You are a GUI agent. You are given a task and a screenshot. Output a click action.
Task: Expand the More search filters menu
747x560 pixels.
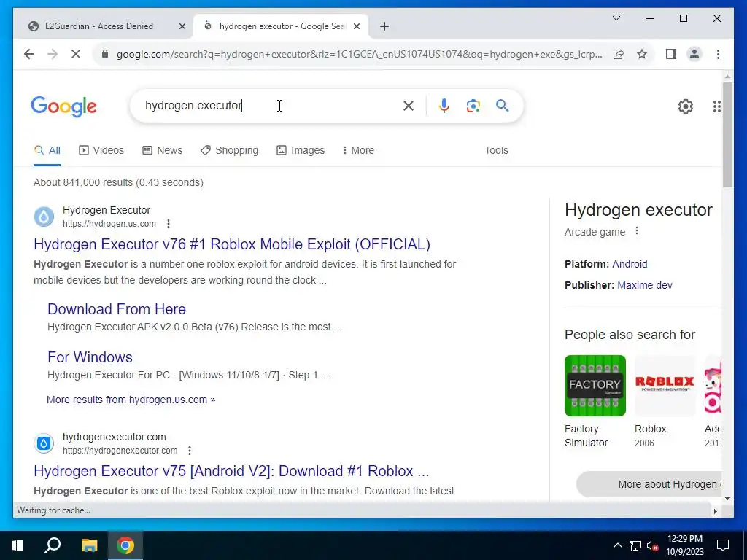[358, 150]
